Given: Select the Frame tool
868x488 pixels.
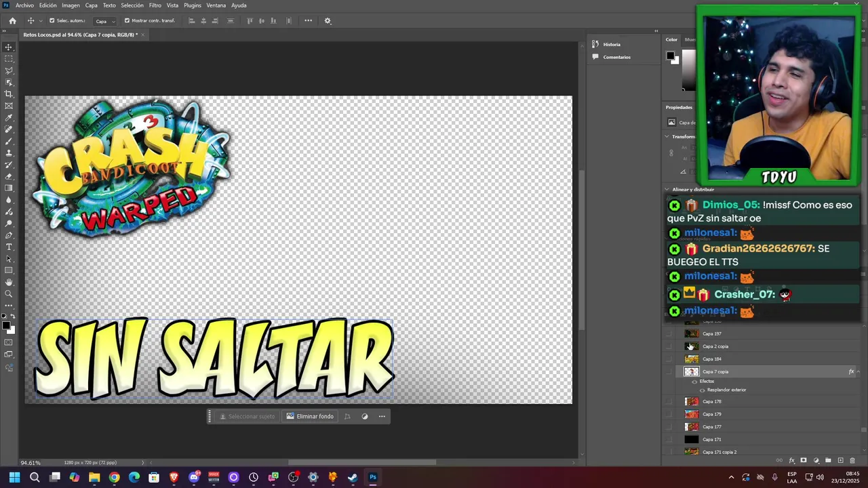Looking at the screenshot, I should tap(9, 106).
